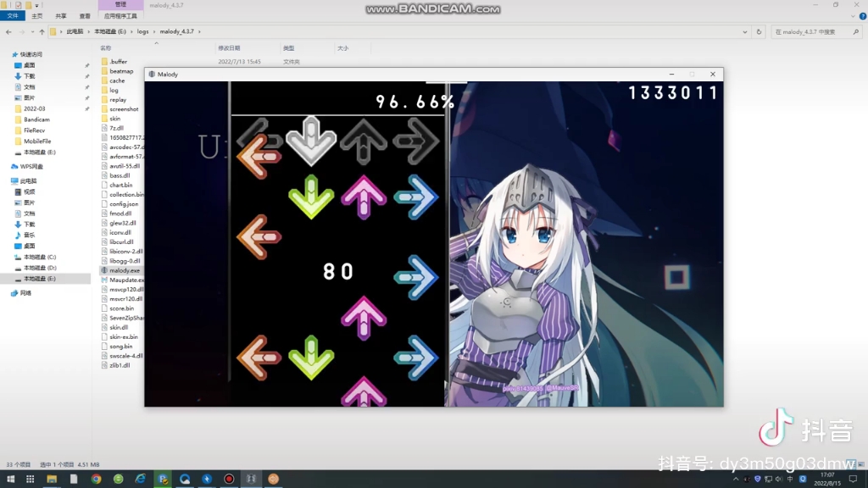Select the screenshot folder in the file list
Viewport: 868px width, 488px height.
124,109
